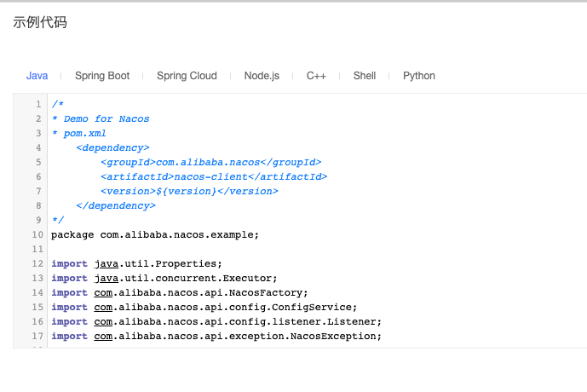Open the Shell example tab
This screenshot has height=392, width=587.
click(365, 76)
